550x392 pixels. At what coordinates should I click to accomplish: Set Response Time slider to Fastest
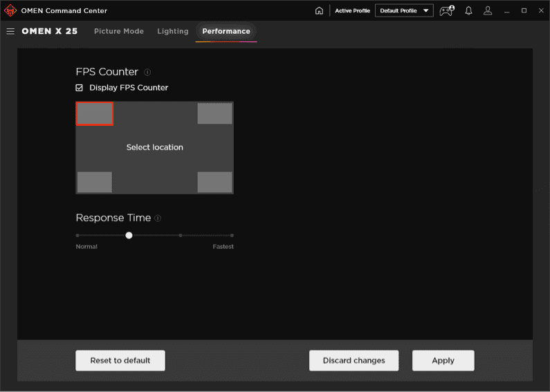[232, 235]
